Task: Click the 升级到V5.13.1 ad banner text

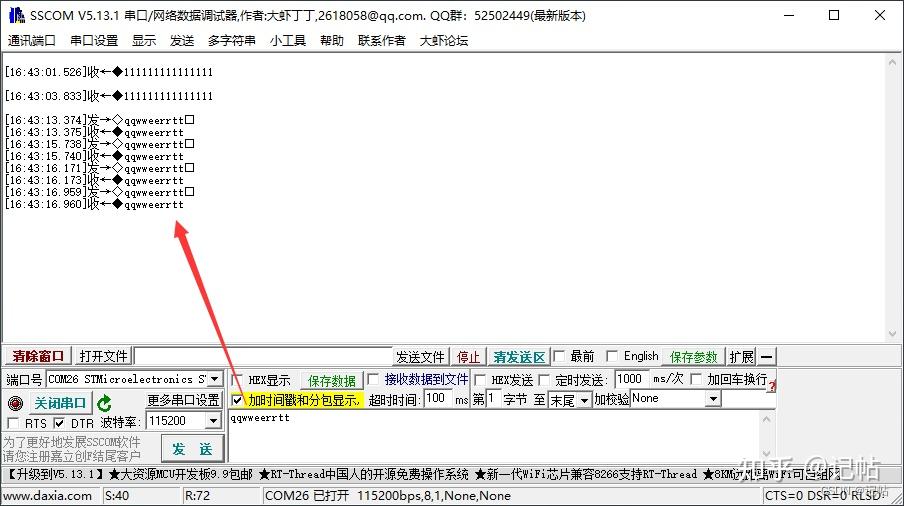Action: [56, 474]
